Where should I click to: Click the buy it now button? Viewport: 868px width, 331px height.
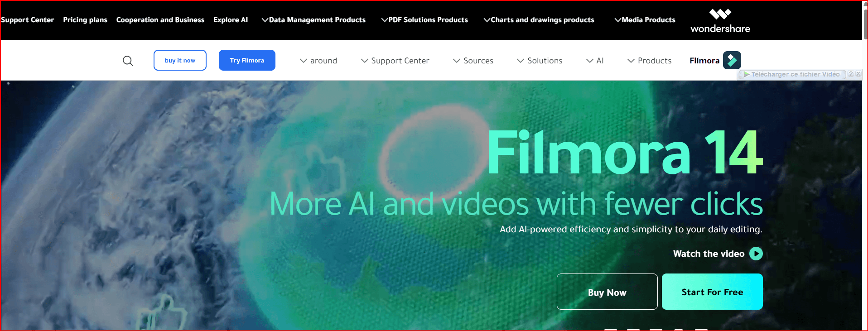[180, 60]
